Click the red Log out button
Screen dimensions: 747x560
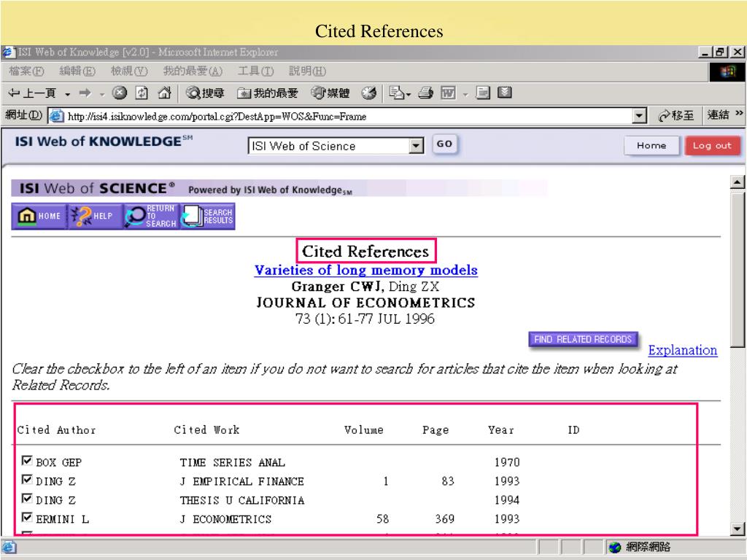712,146
